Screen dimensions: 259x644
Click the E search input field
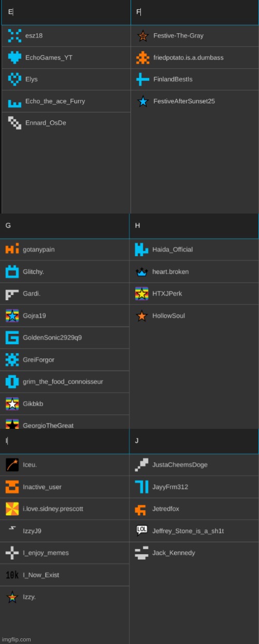click(x=66, y=12)
